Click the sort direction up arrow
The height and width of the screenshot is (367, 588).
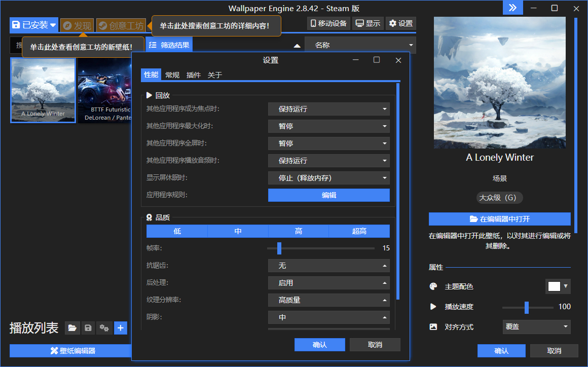pyautogui.click(x=297, y=46)
